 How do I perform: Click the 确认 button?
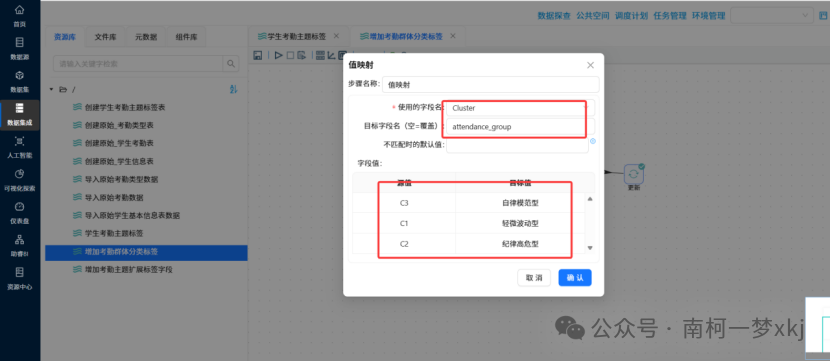tap(575, 278)
